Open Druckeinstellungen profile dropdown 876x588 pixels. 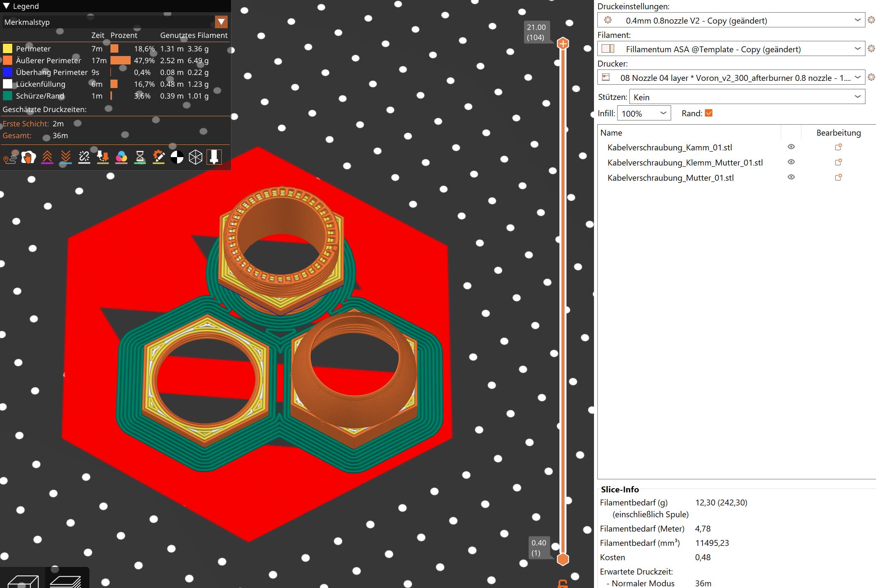731,20
